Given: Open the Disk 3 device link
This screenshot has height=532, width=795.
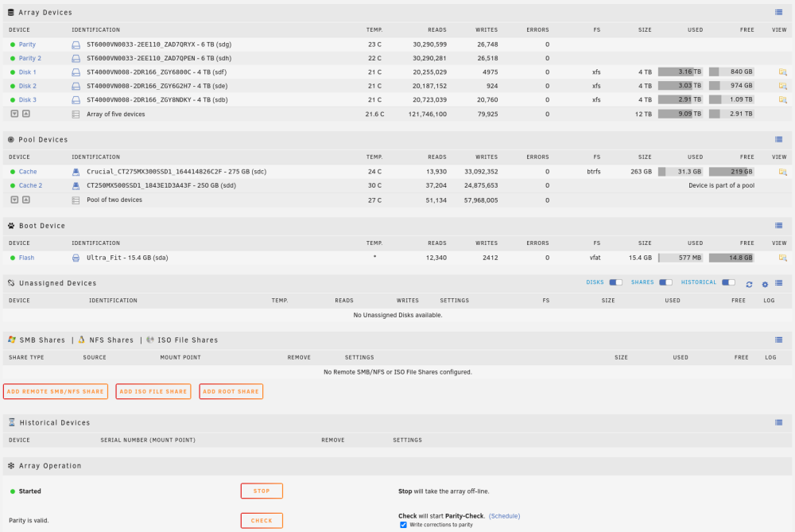Looking at the screenshot, I should tap(27, 100).
